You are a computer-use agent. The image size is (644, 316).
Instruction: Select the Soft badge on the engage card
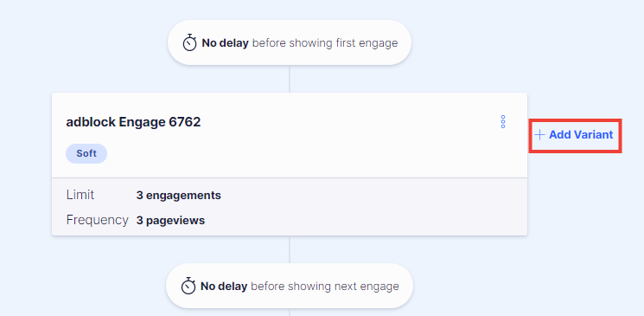pos(86,153)
